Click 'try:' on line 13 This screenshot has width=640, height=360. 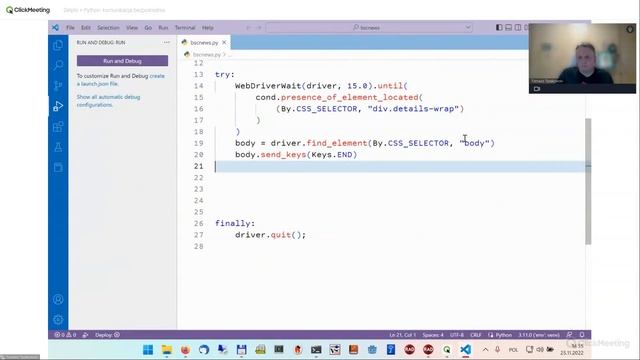pos(225,75)
